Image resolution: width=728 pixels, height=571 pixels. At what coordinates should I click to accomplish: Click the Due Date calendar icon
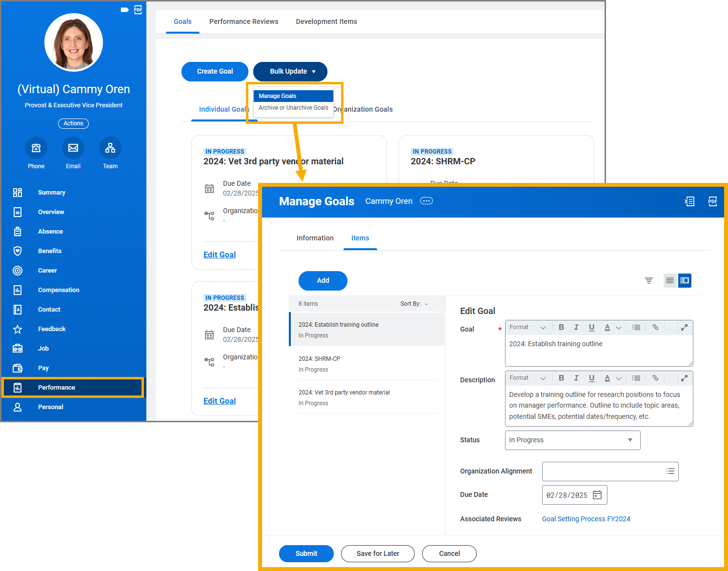597,495
